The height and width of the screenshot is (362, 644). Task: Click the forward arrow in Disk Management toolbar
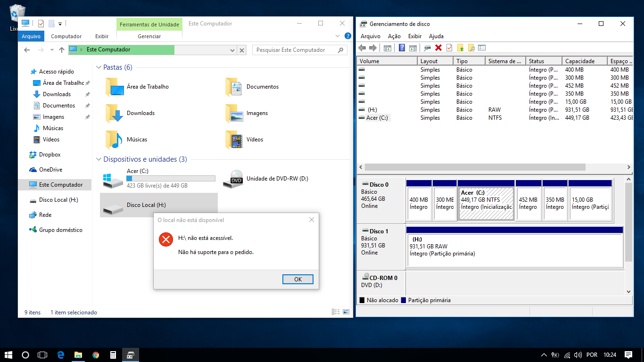pos(372,48)
